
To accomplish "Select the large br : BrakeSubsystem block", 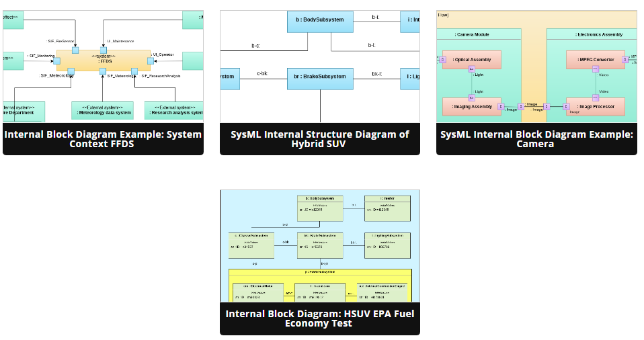I will (x=320, y=77).
